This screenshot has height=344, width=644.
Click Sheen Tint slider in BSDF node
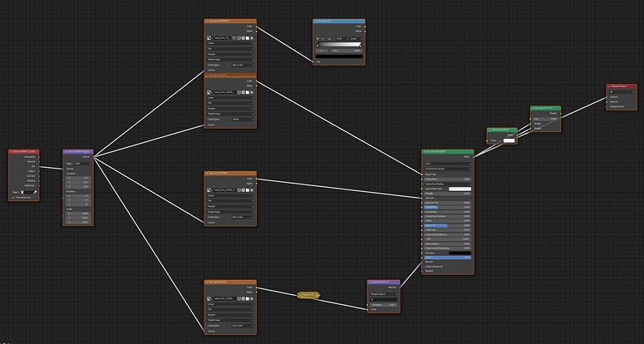point(448,226)
